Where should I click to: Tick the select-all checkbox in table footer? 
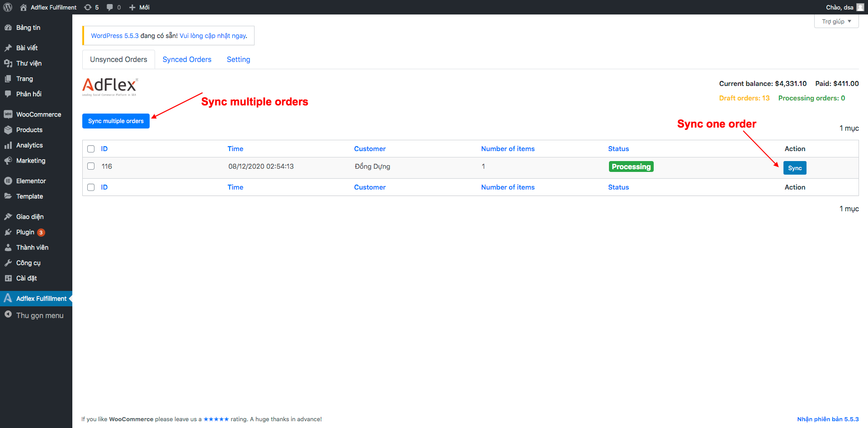[x=91, y=187]
